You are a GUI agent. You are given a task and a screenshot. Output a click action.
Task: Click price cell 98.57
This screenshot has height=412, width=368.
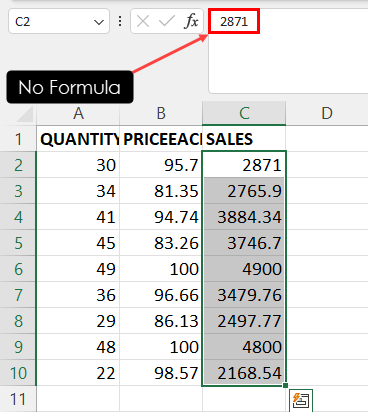161,373
